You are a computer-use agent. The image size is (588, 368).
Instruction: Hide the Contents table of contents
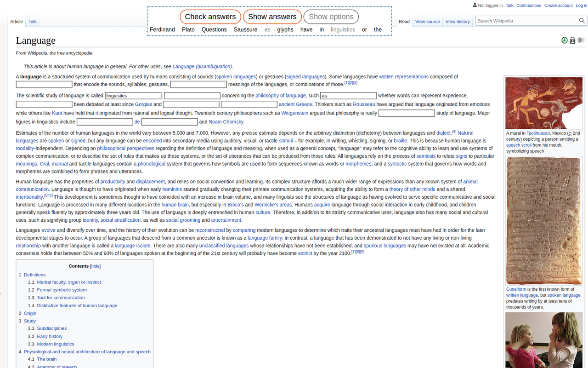point(95,266)
